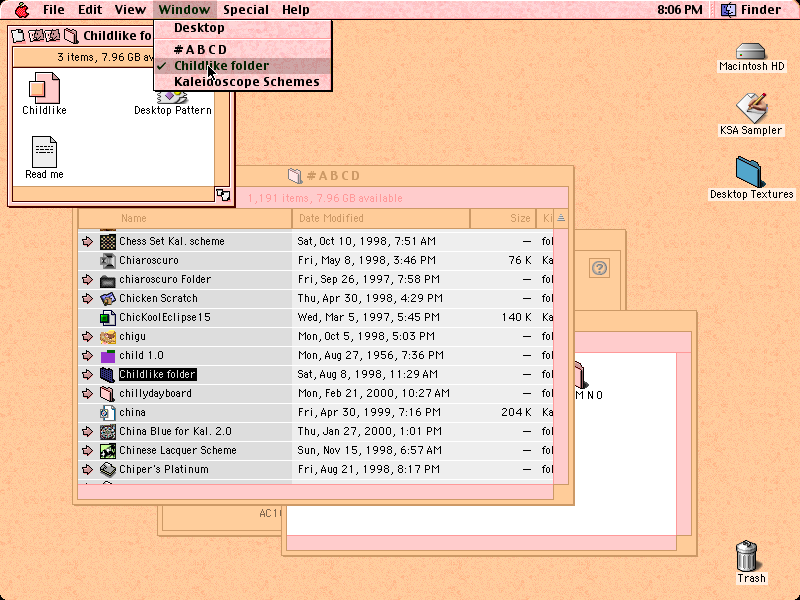Click the date Mon, Aug 27, 1956, 7:36 PM
The image size is (800, 600).
pos(370,356)
